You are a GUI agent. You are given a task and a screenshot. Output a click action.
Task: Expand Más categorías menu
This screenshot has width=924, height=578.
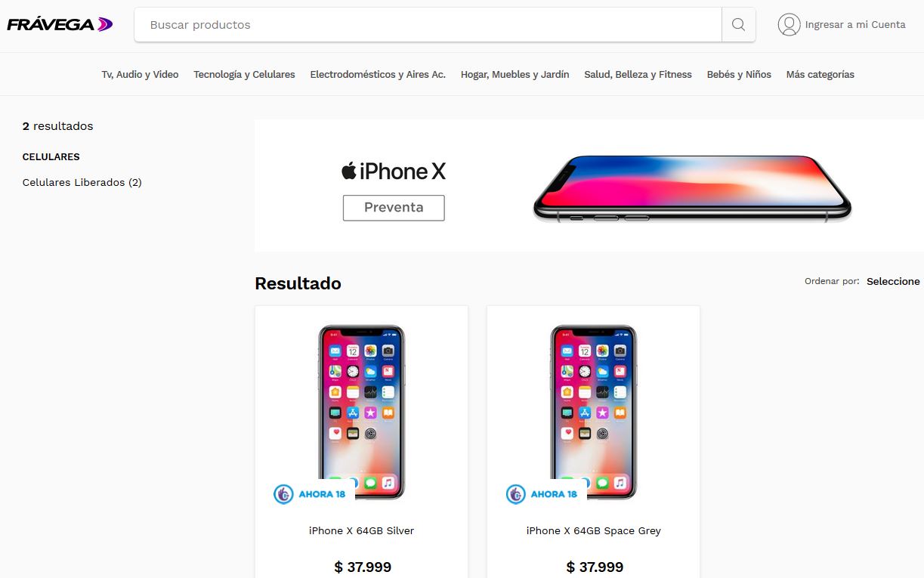(820, 74)
